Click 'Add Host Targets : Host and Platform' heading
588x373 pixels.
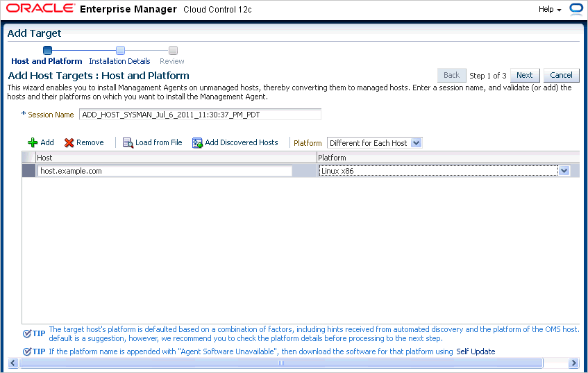[x=99, y=76]
